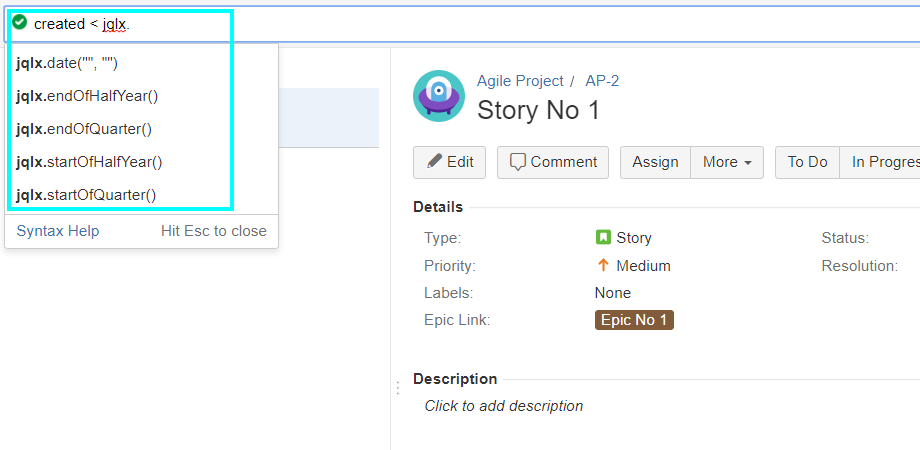920x450 pixels.
Task: Choose jqlx.startOfQuarter() suggestion
Action: 141,195
